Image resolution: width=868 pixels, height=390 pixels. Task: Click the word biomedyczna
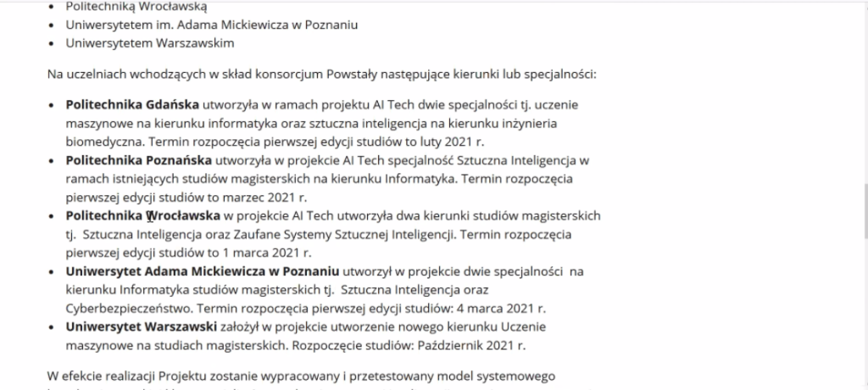pos(104,142)
